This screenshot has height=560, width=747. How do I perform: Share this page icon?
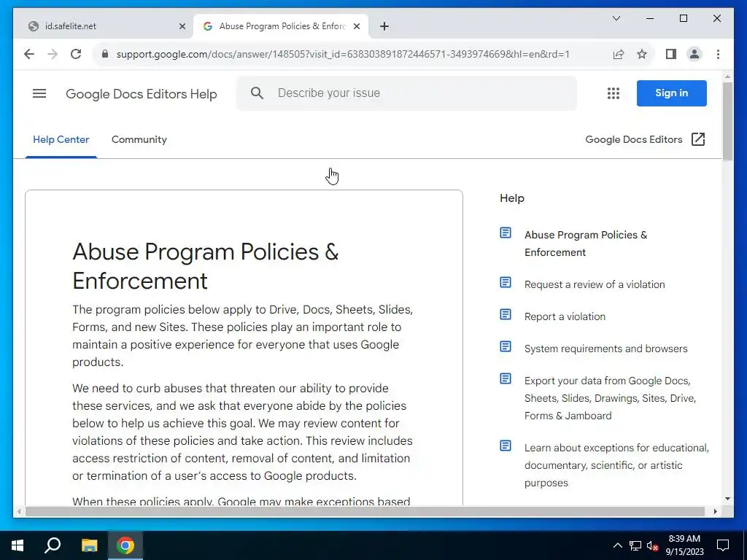[619, 54]
